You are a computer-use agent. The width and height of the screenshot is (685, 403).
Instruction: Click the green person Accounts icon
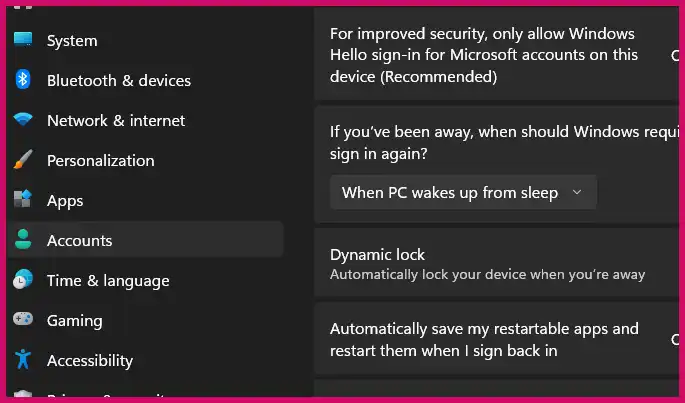click(23, 239)
